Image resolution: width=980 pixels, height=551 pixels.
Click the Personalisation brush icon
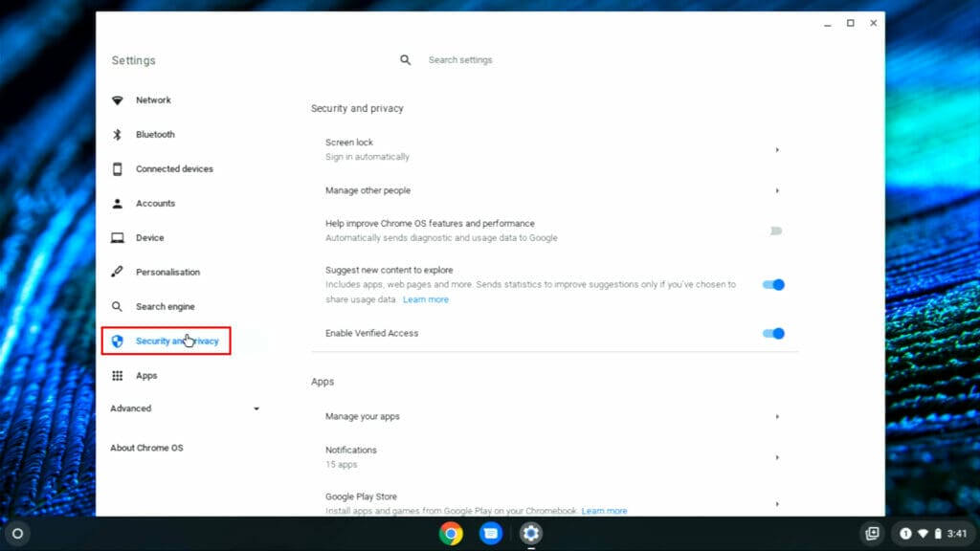(x=117, y=272)
